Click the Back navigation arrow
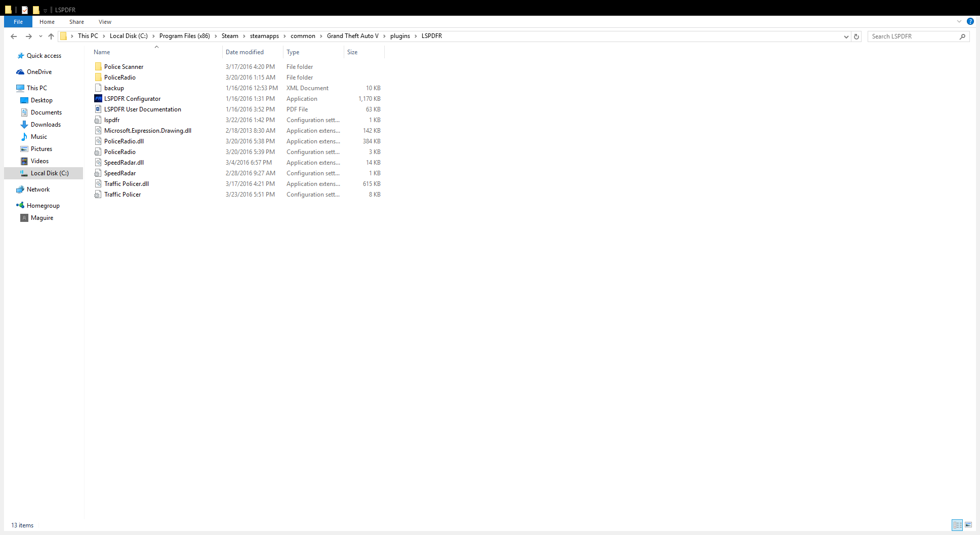The width and height of the screenshot is (980, 535). [x=14, y=36]
